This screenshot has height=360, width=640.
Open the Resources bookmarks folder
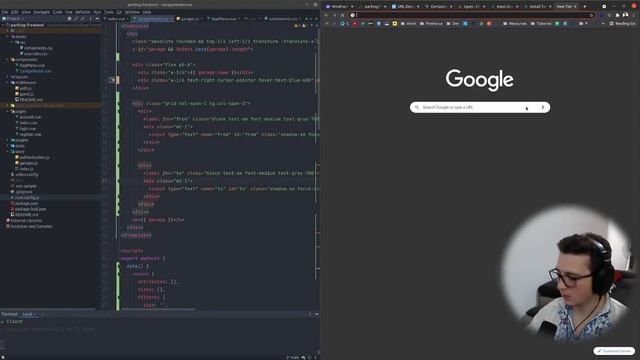coord(515,24)
